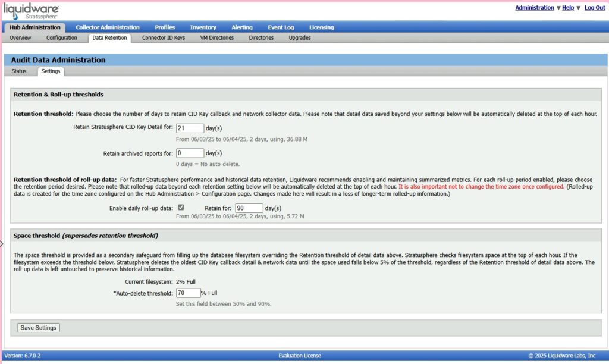
Task: Click the Save Settings button
Action: 38,328
